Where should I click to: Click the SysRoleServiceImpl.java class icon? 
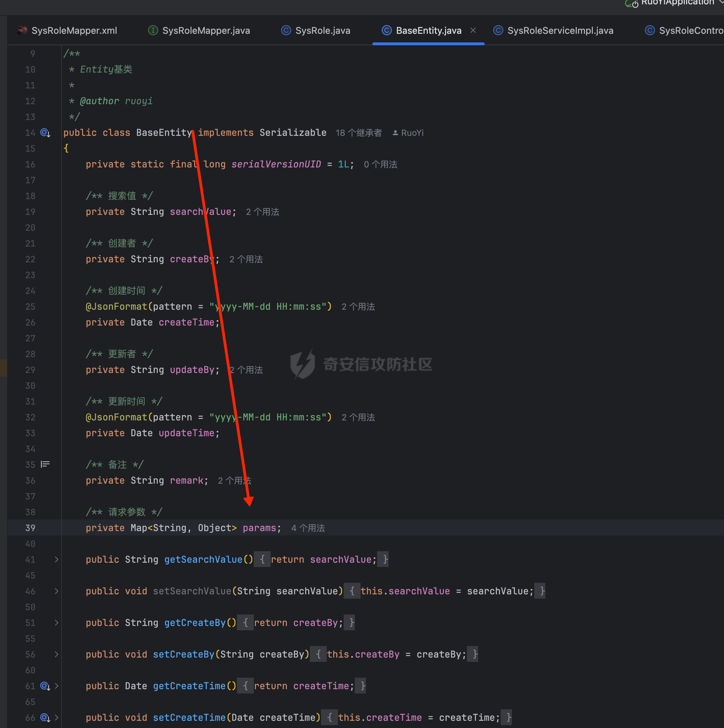click(x=498, y=31)
